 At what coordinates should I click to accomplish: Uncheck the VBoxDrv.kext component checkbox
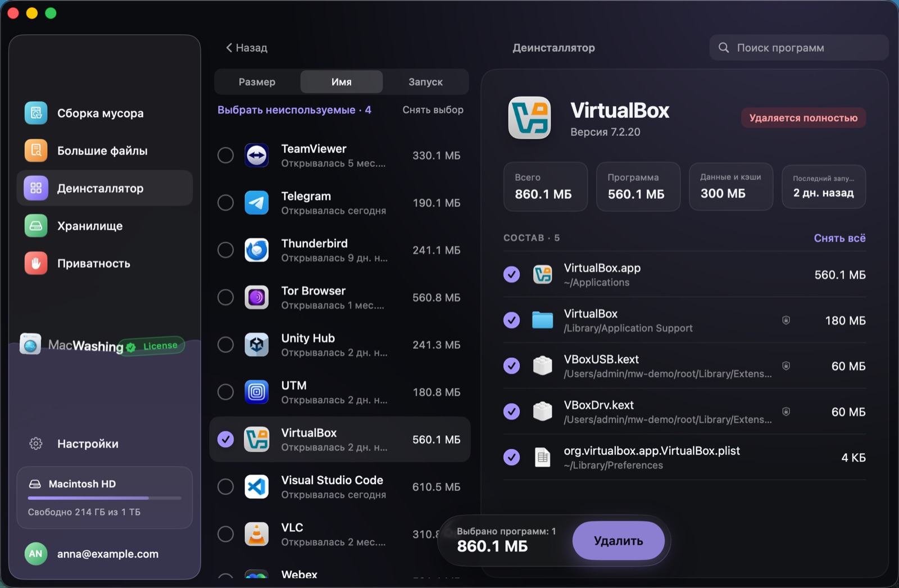[511, 412]
